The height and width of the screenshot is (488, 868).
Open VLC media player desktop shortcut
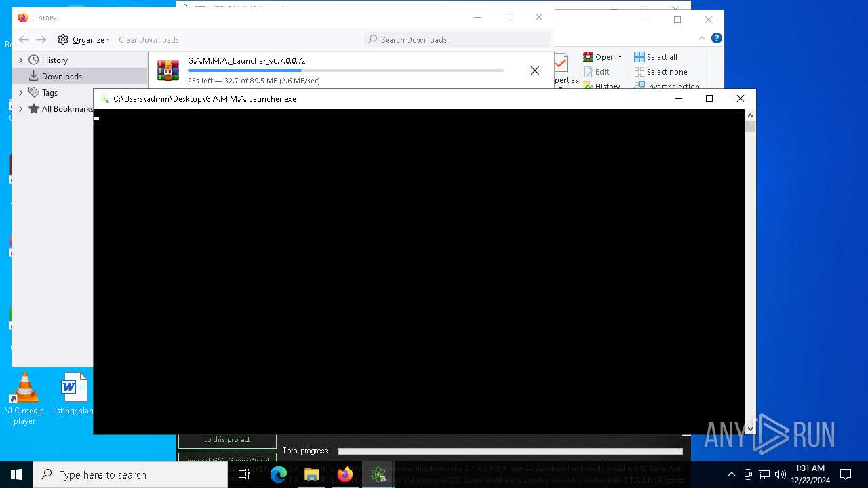pyautogui.click(x=24, y=399)
